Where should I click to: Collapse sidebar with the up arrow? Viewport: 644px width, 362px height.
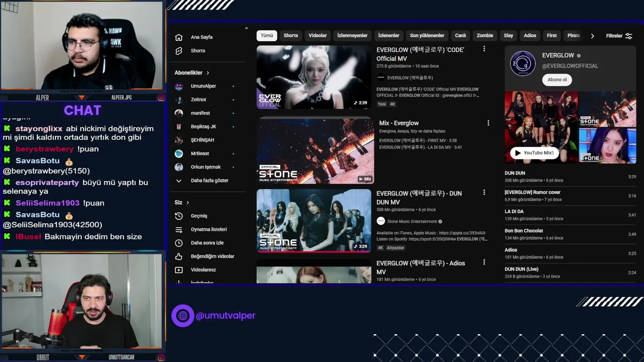click(246, 28)
